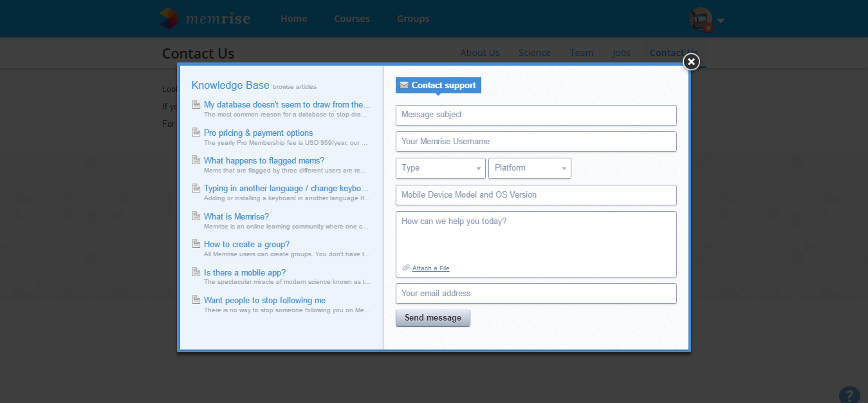
Task: Expand the user menu arrow beside avatar
Action: [721, 21]
